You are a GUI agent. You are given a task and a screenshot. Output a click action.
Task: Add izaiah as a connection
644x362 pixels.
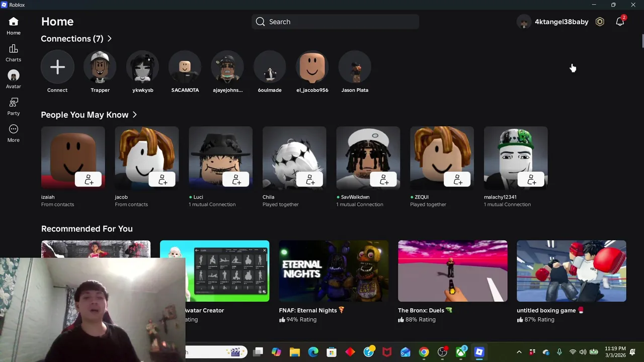tap(89, 179)
